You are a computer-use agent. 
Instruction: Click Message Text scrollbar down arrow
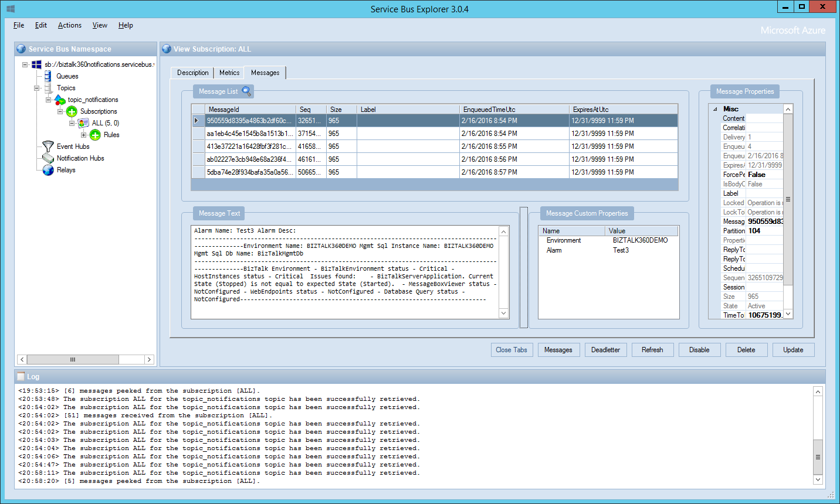(503, 314)
